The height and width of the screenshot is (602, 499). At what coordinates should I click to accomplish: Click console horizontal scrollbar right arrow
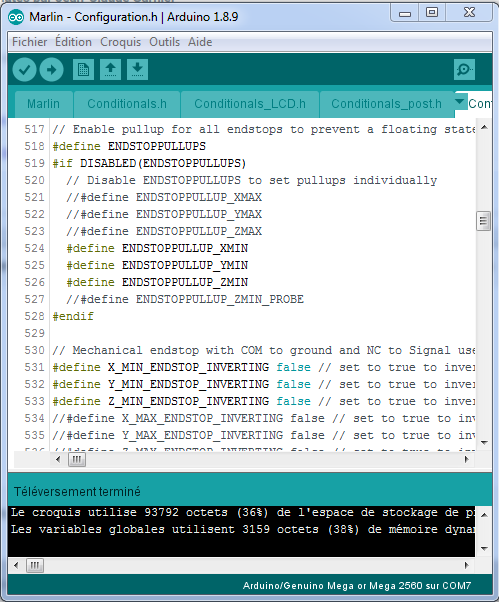466,565
